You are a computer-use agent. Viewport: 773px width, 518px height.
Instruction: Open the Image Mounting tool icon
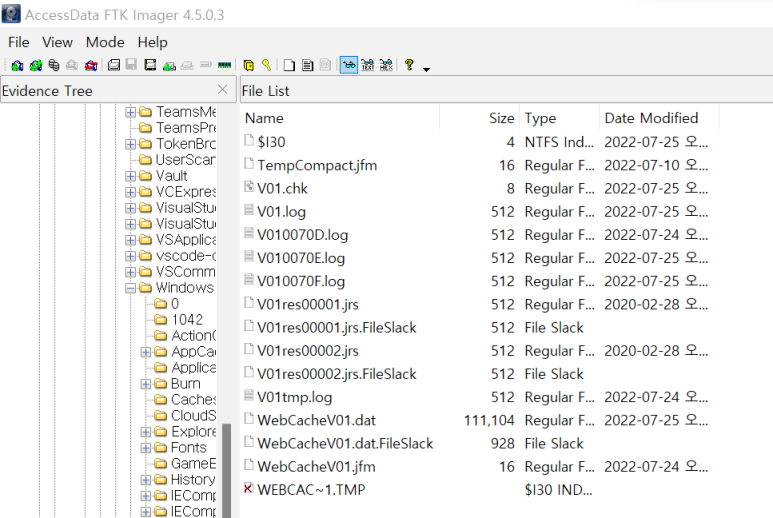point(54,65)
